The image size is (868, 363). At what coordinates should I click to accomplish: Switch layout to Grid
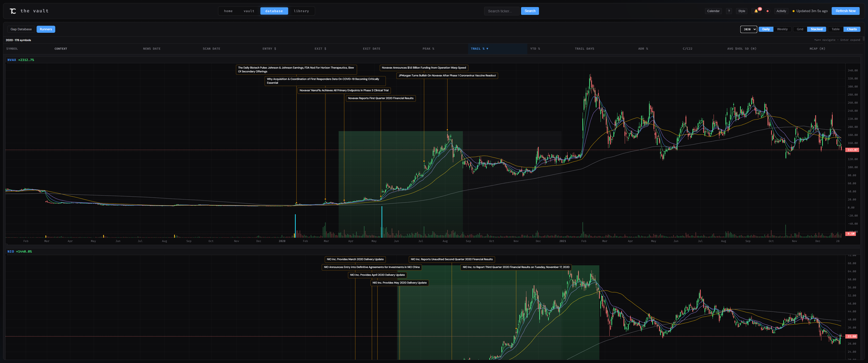[x=800, y=29]
